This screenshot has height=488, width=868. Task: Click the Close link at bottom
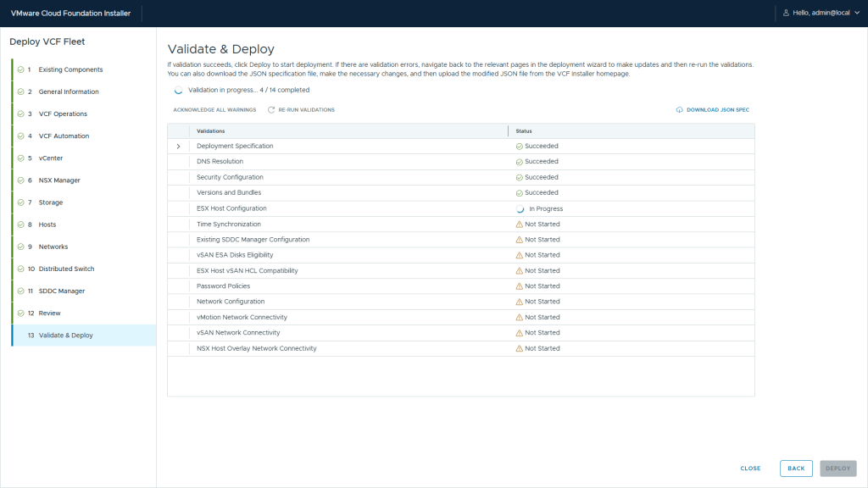(750, 469)
